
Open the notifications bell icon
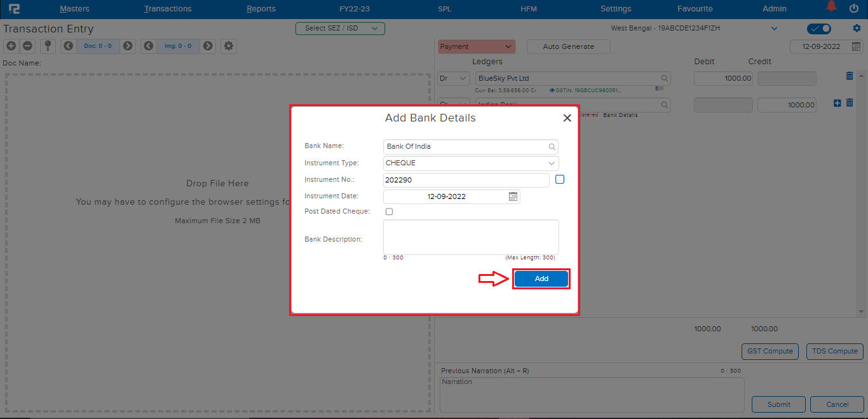[831, 6]
